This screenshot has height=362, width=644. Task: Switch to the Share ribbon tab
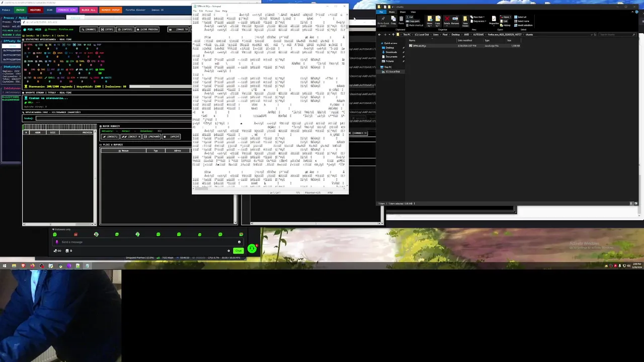pyautogui.click(x=403, y=12)
